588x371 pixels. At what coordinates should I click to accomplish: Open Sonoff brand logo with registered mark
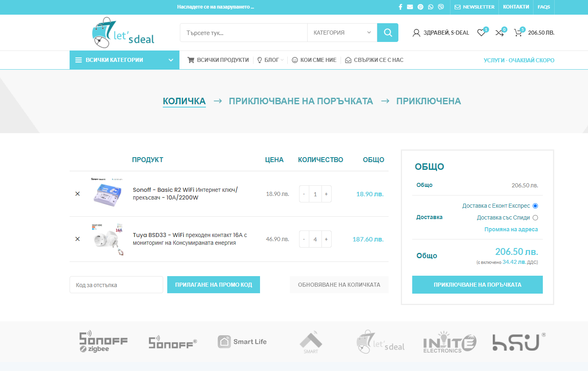click(173, 342)
